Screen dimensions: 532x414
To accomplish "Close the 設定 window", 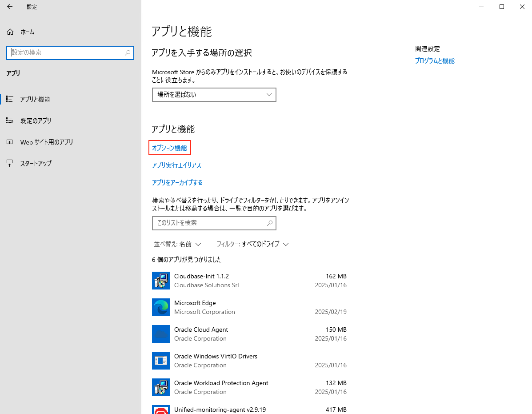I will pyautogui.click(x=522, y=6).
